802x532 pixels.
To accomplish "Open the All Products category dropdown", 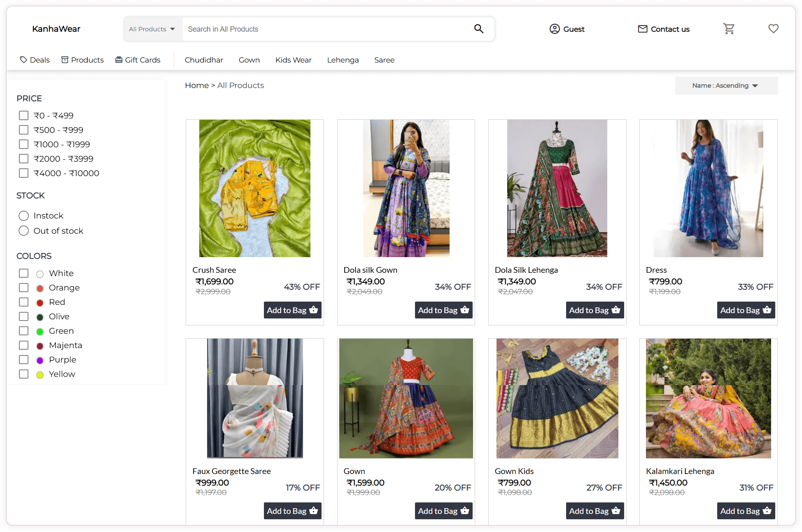I will point(152,29).
